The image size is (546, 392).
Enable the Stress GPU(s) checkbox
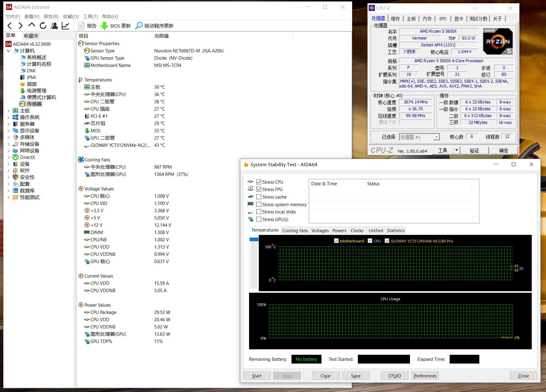coord(259,219)
